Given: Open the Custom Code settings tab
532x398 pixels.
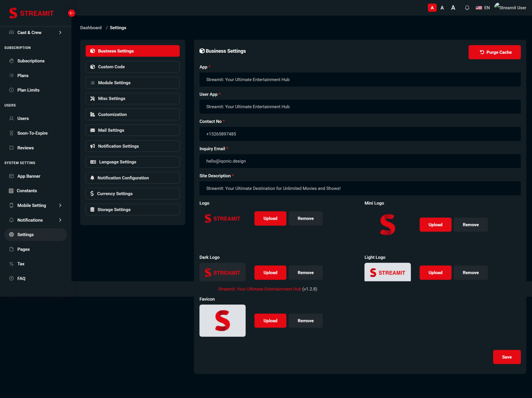Looking at the screenshot, I should pos(133,67).
